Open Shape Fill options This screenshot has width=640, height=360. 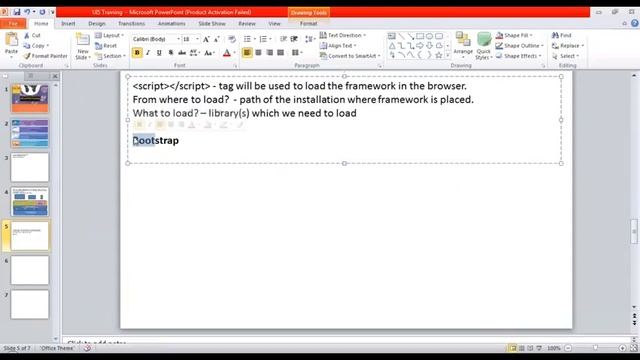[x=514, y=36]
